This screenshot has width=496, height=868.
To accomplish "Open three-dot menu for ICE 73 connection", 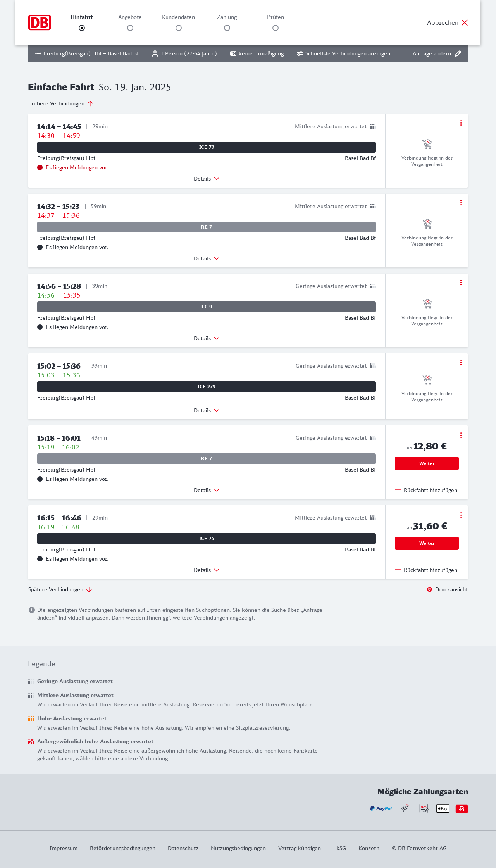I will pos(461,123).
